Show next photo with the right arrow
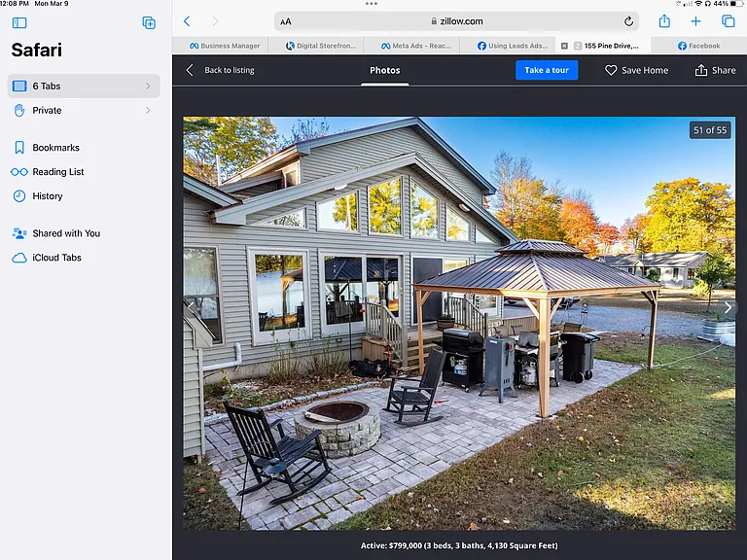This screenshot has width=747, height=560. pos(728,307)
